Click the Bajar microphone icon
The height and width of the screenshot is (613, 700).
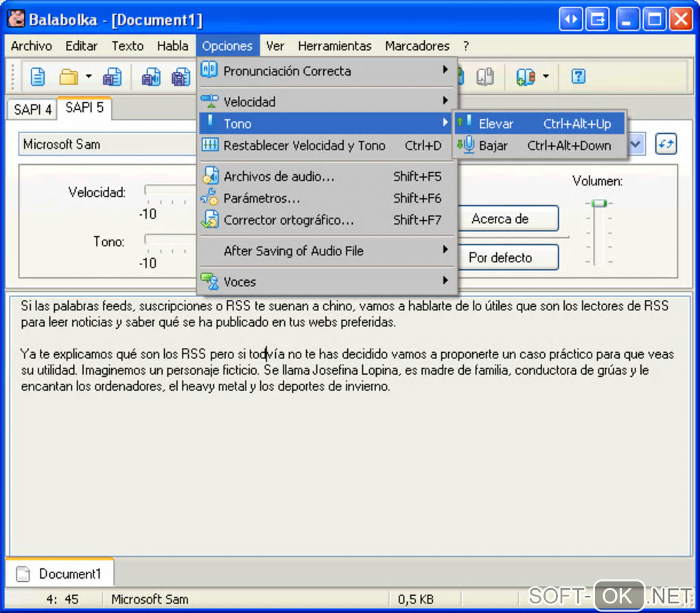465,144
